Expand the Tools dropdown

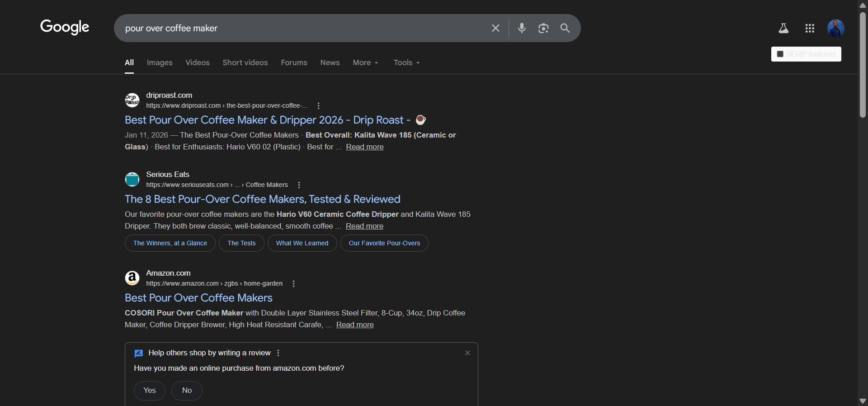(x=406, y=62)
